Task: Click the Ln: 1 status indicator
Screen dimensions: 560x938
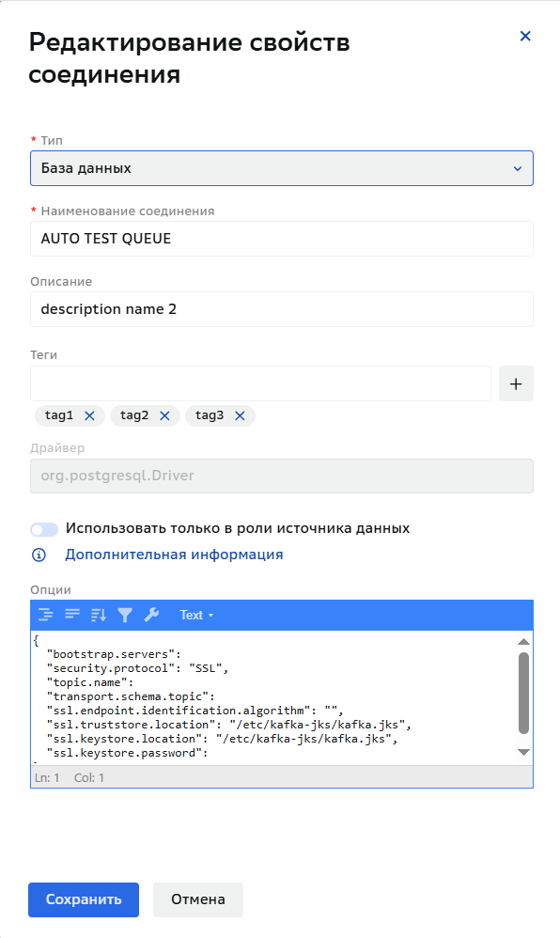Action: tap(47, 777)
